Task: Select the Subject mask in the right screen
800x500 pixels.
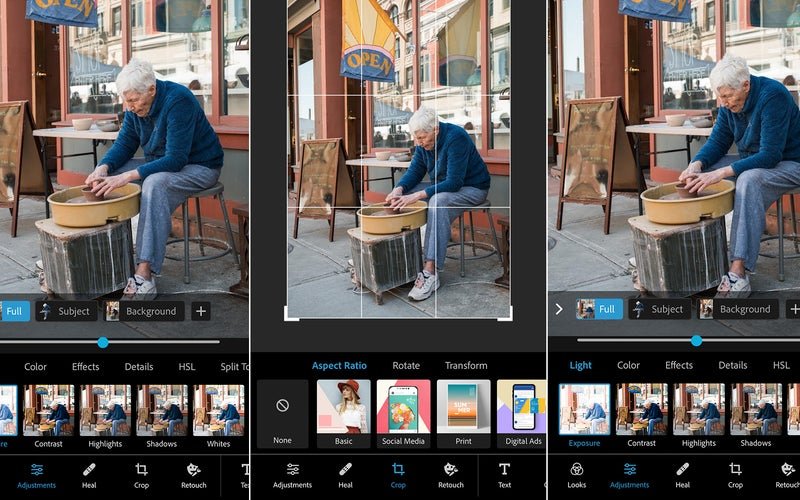Action: pos(660,309)
